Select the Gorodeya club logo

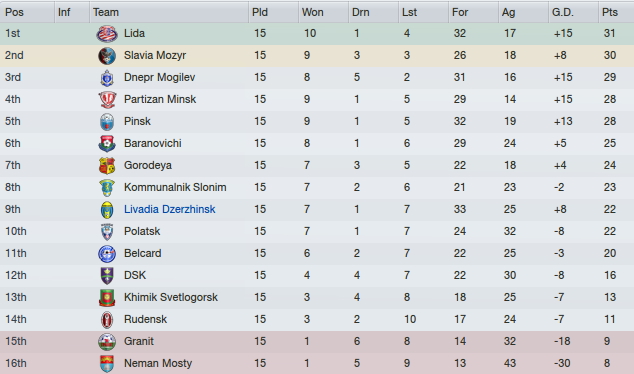click(107, 165)
